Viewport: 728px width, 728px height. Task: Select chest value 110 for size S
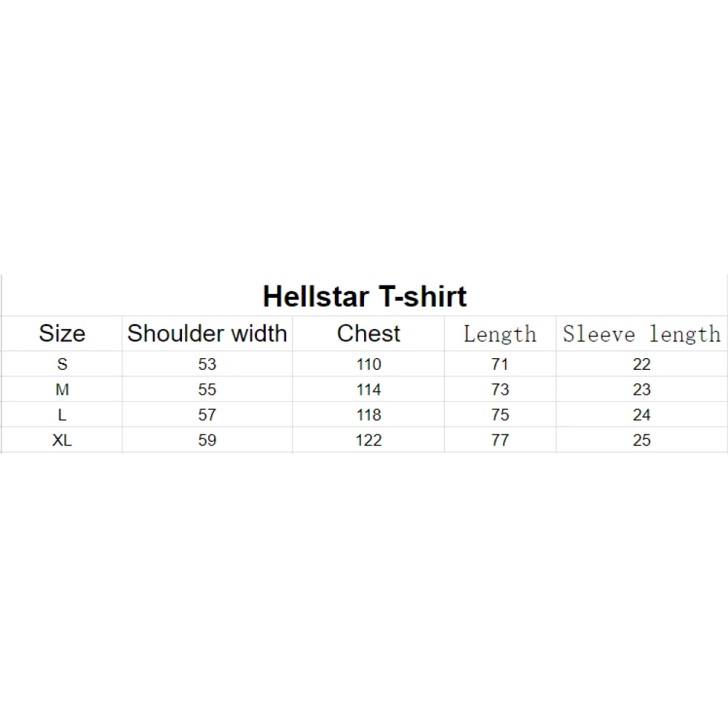[x=368, y=364]
